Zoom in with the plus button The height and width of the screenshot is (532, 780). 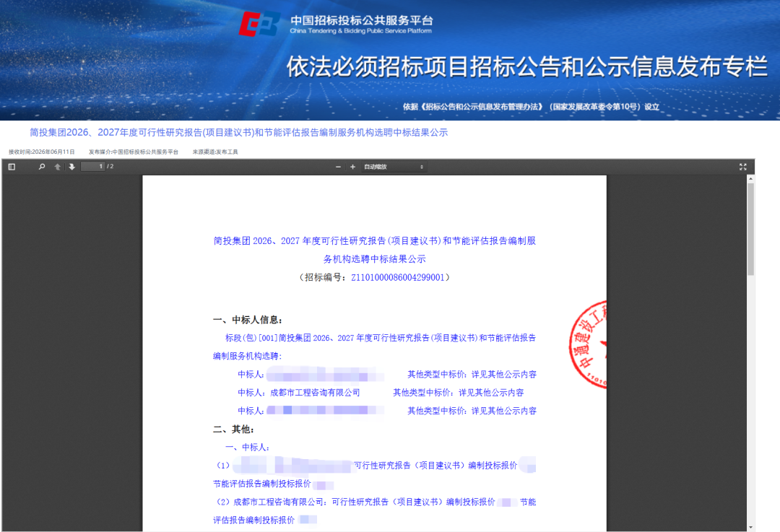pyautogui.click(x=352, y=167)
